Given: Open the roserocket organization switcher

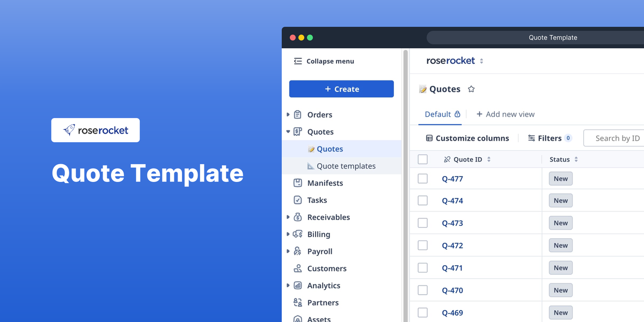Looking at the screenshot, I should pos(481,61).
